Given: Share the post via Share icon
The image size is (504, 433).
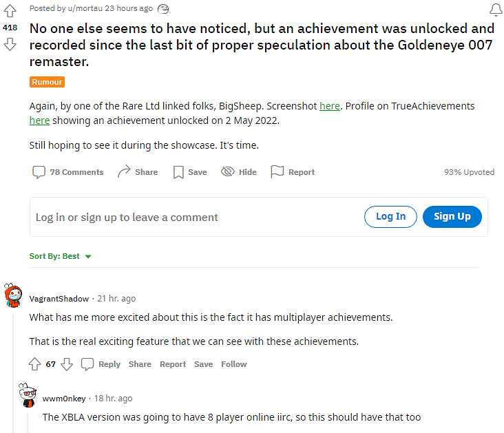Looking at the screenshot, I should tap(138, 172).
